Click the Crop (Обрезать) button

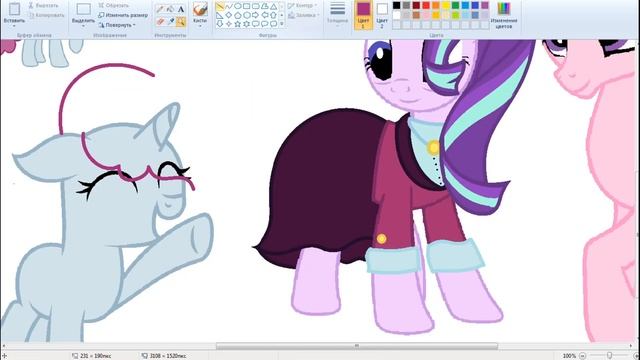click(114, 5)
